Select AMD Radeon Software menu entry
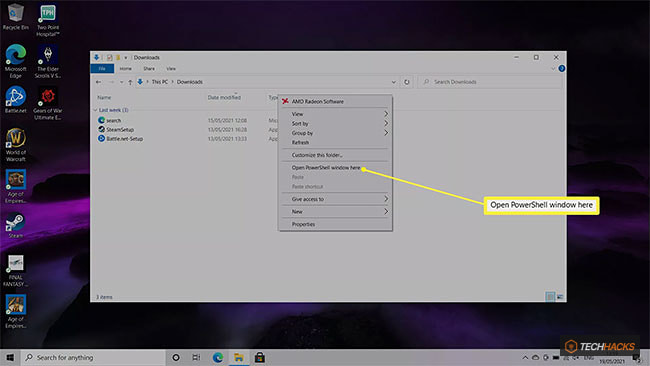The height and width of the screenshot is (366, 650). tap(335, 102)
